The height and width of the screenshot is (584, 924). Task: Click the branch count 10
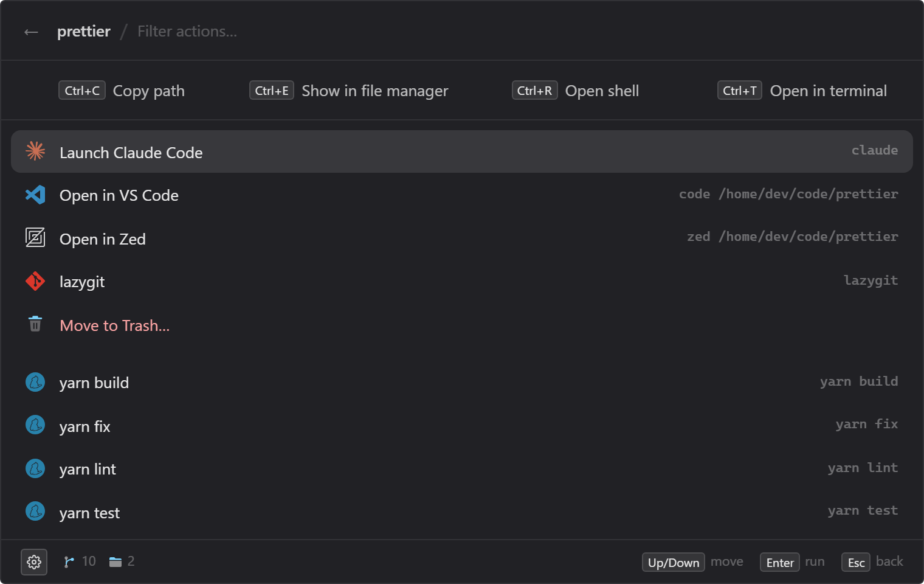[x=89, y=561]
